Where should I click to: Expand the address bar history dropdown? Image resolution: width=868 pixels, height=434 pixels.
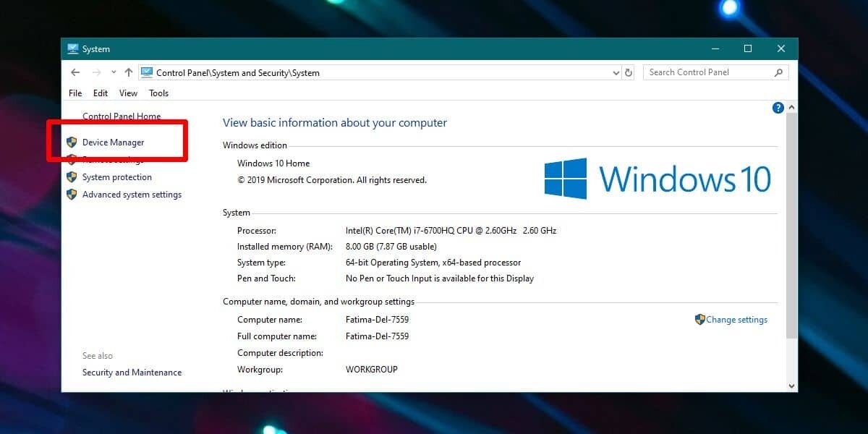[x=616, y=72]
